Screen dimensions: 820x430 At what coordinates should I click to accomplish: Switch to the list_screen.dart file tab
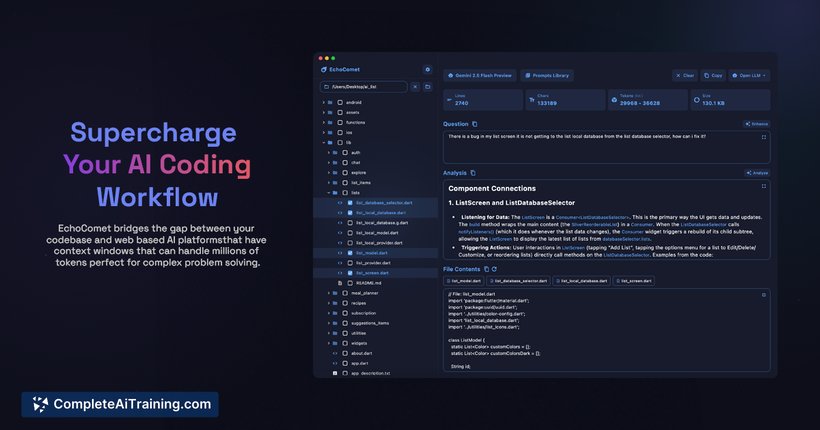[633, 281]
